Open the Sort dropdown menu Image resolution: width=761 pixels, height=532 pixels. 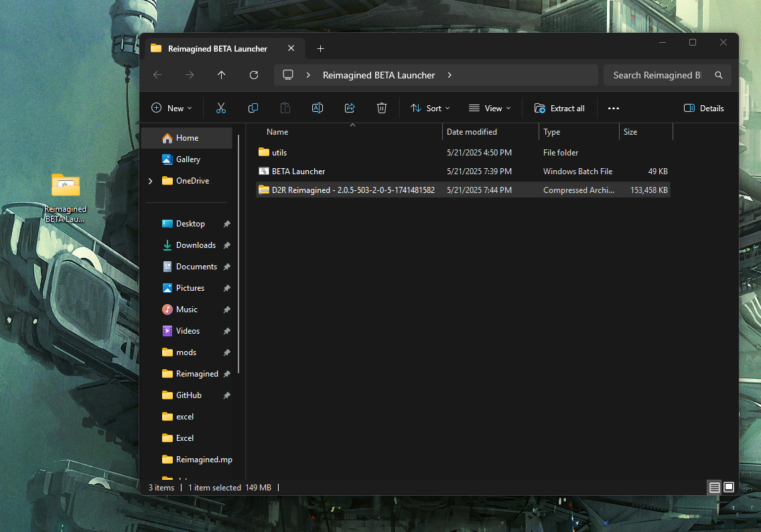coord(431,109)
